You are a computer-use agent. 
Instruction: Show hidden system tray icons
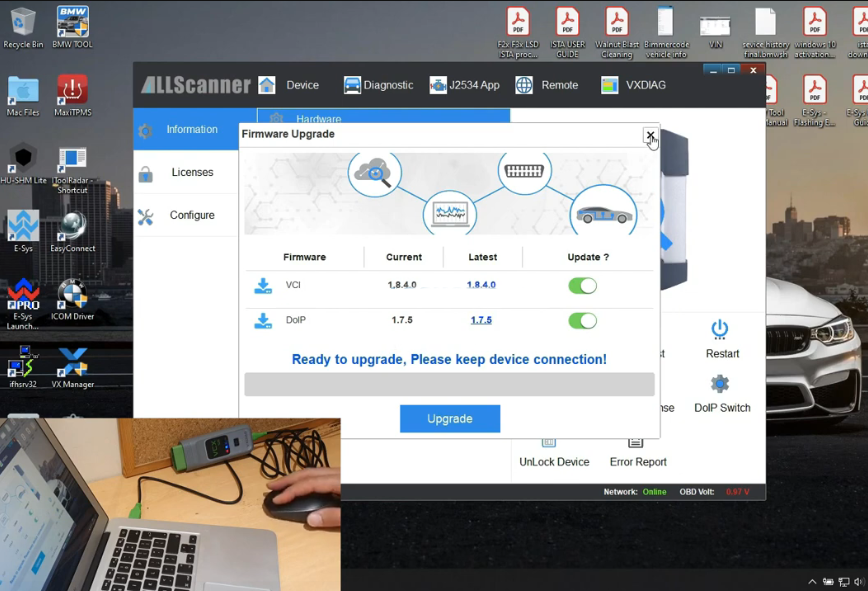[812, 582]
